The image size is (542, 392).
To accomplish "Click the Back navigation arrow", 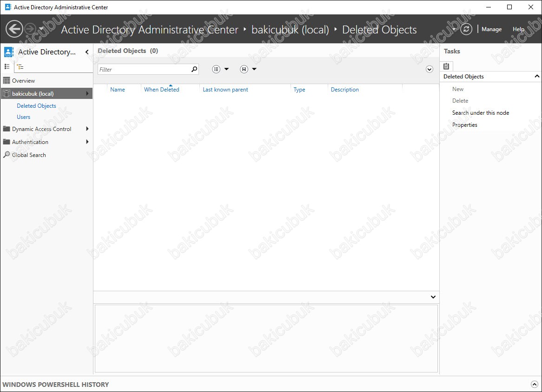I will coord(14,29).
